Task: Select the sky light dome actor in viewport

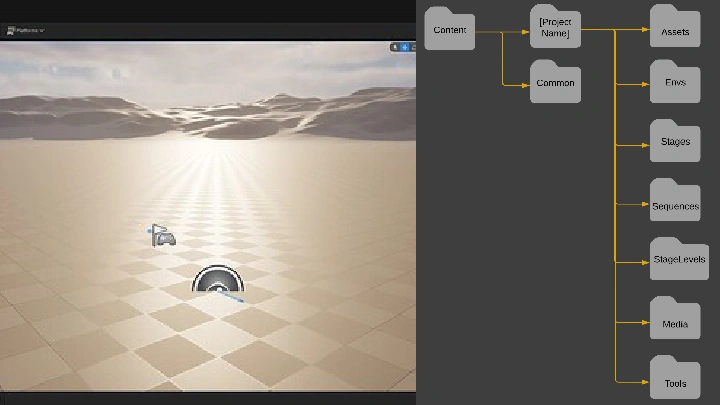Action: (218, 283)
